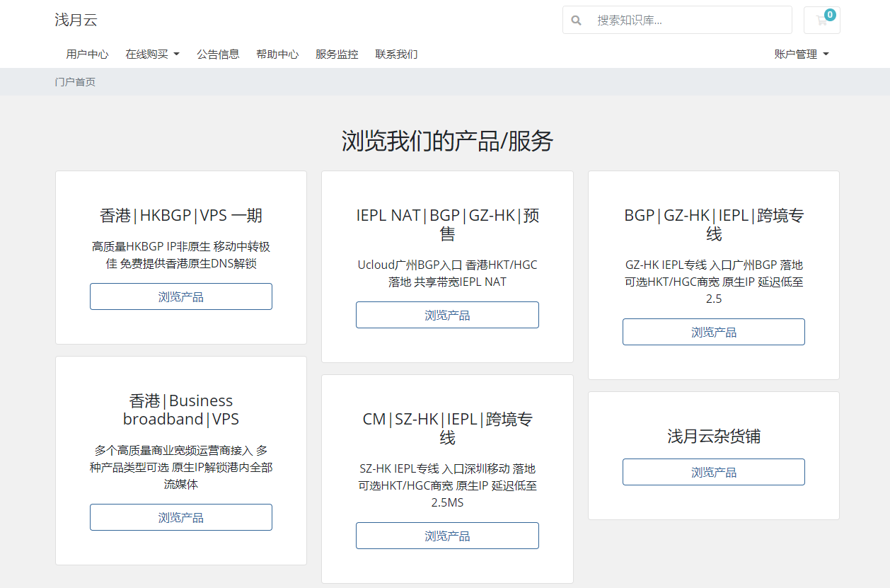Browse products for 香港|HKBGP|VPS 一期
Viewport: 890px width, 588px height.
click(x=181, y=296)
